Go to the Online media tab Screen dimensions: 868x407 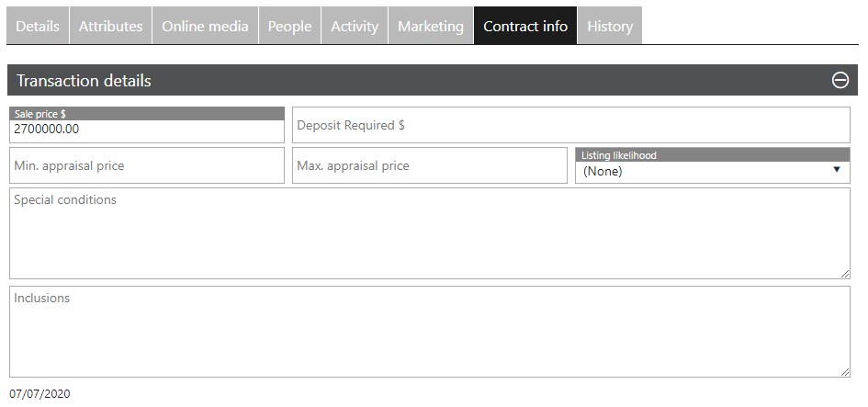205,26
